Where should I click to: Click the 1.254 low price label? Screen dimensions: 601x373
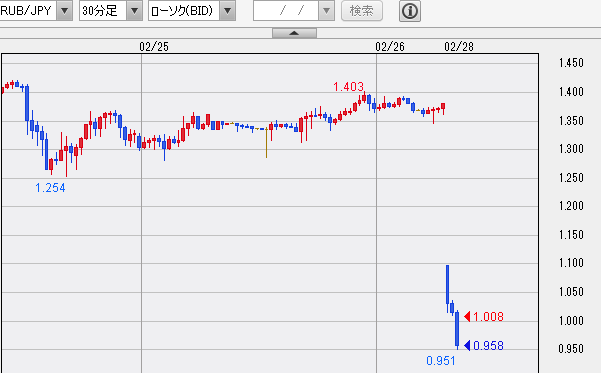(50, 188)
